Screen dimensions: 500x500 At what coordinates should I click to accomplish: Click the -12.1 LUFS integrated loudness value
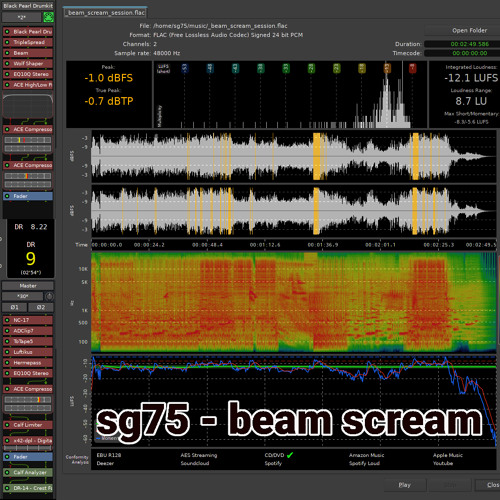[471, 78]
